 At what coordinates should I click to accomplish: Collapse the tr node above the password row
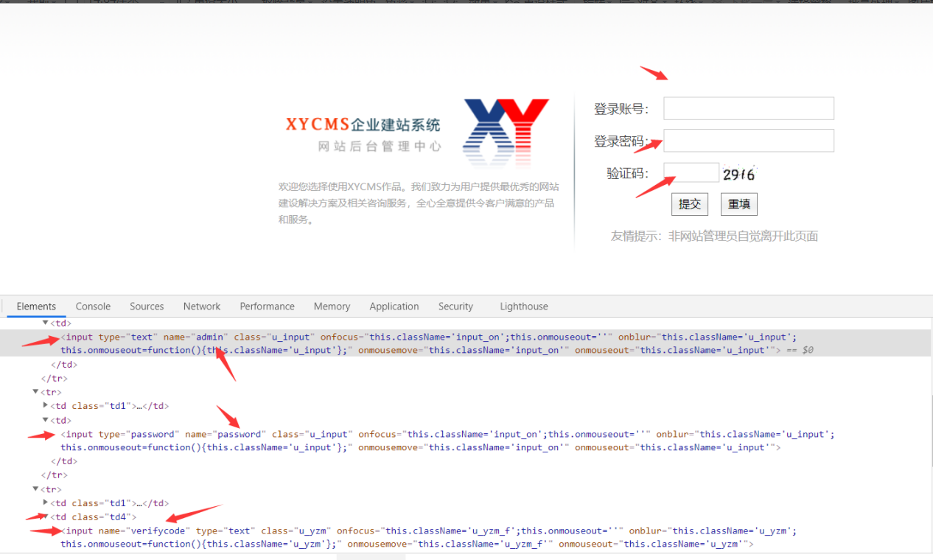[x=36, y=392]
